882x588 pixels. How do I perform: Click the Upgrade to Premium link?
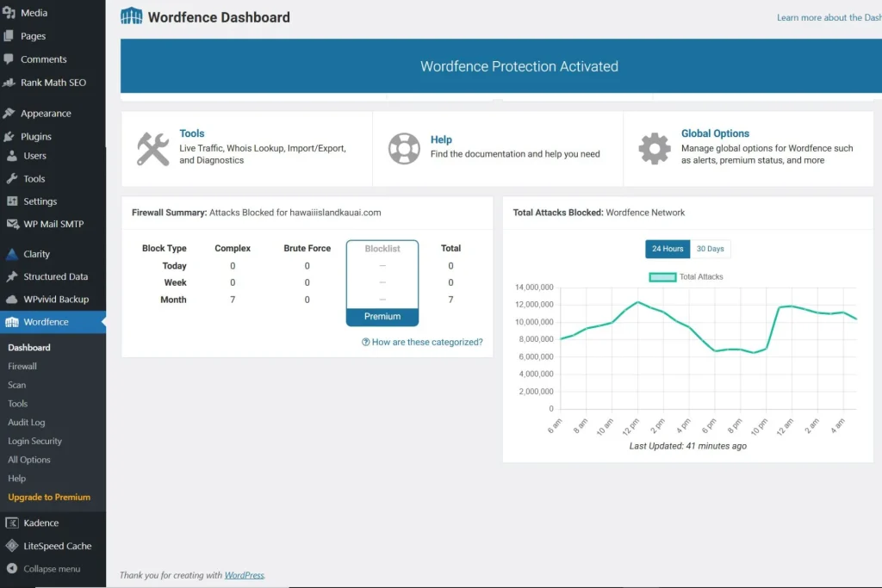click(x=49, y=497)
